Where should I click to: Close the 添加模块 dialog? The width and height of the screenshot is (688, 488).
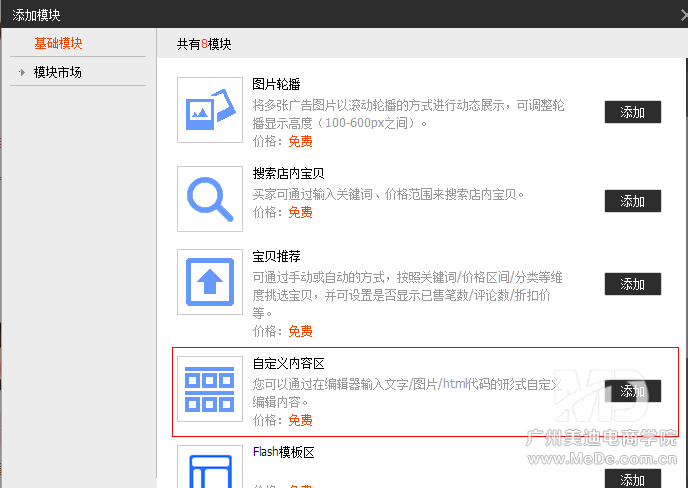click(684, 15)
